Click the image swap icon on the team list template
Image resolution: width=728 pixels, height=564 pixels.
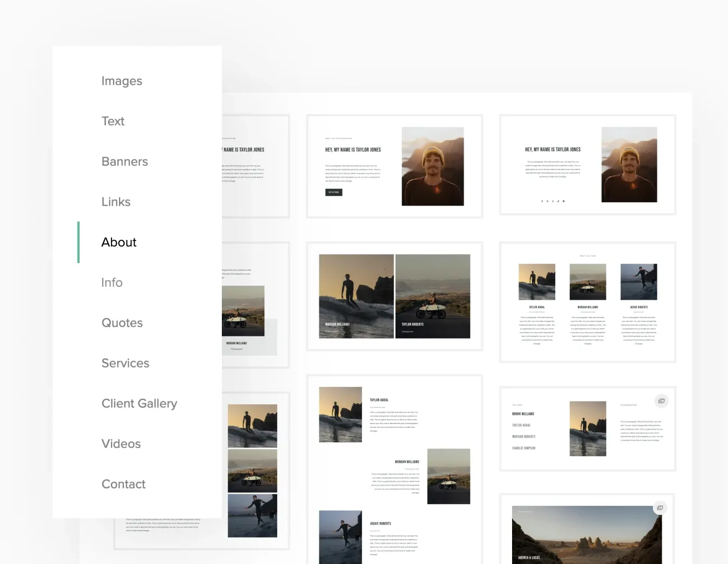pyautogui.click(x=661, y=401)
